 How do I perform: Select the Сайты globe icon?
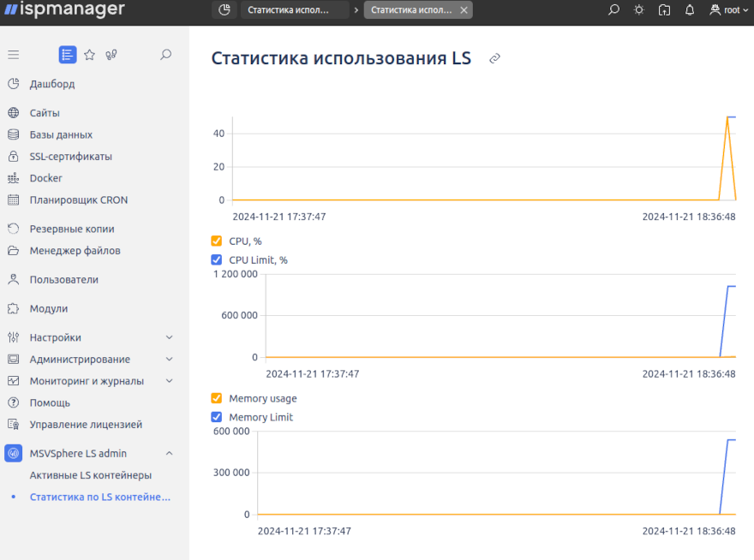pyautogui.click(x=15, y=112)
